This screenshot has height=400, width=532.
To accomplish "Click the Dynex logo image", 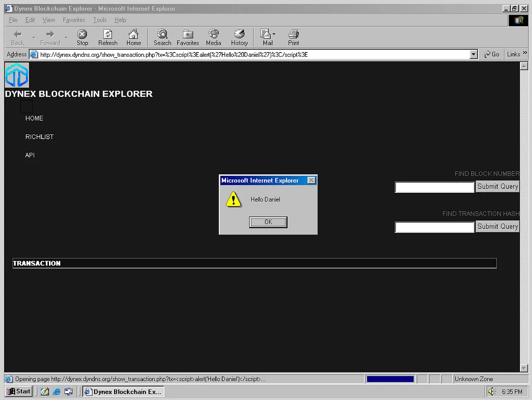I will point(17,75).
